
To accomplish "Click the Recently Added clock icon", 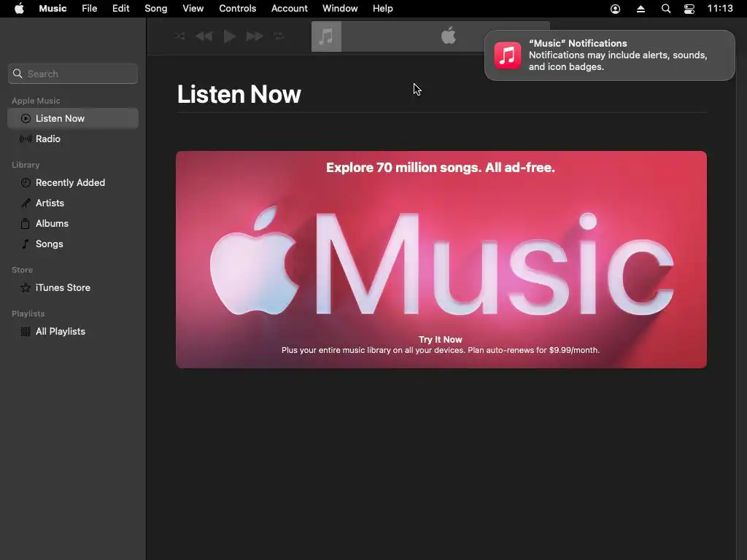I will [26, 183].
